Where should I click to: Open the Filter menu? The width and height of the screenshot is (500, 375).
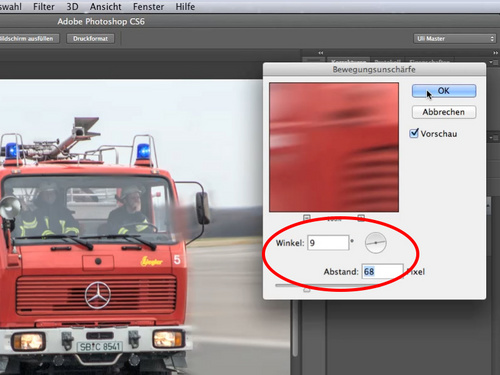coord(44,7)
